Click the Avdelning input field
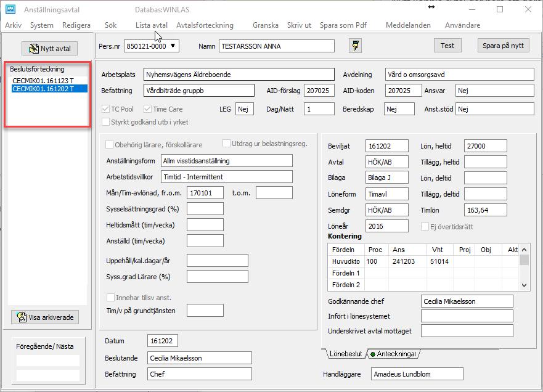The image size is (543, 392). click(x=460, y=75)
